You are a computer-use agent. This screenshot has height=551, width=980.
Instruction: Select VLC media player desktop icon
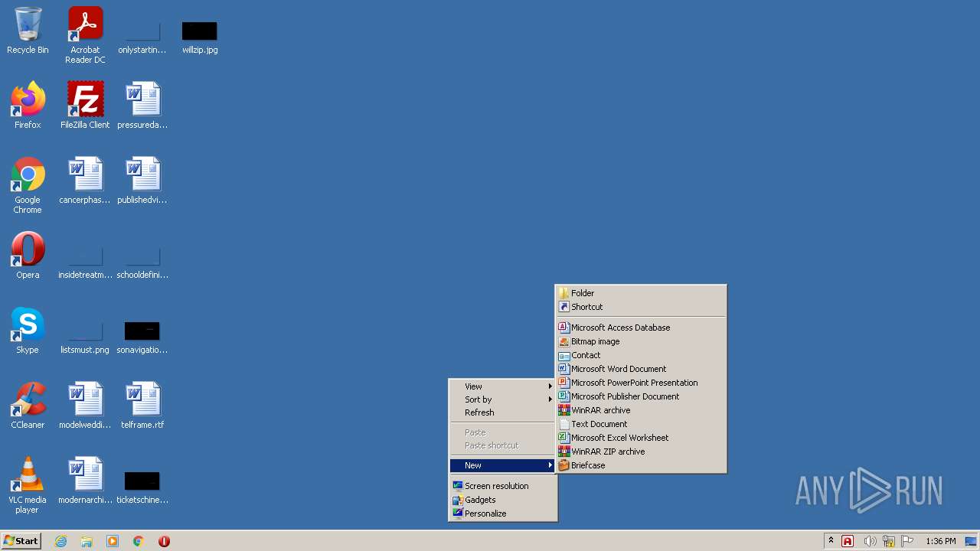[x=28, y=485]
